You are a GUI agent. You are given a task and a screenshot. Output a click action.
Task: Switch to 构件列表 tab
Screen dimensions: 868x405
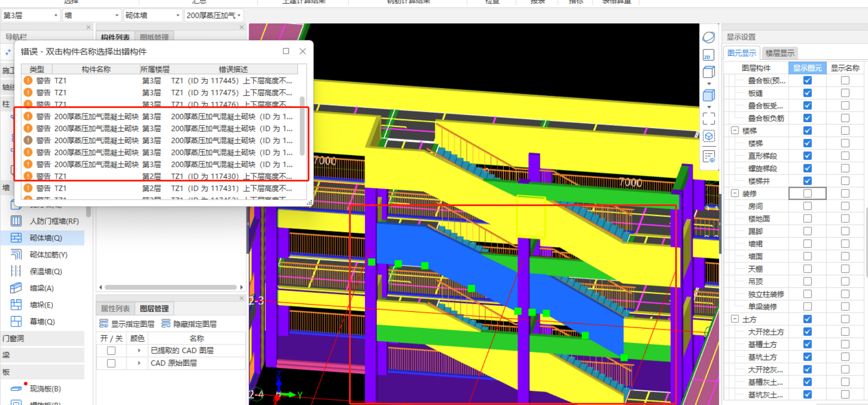pos(115,37)
